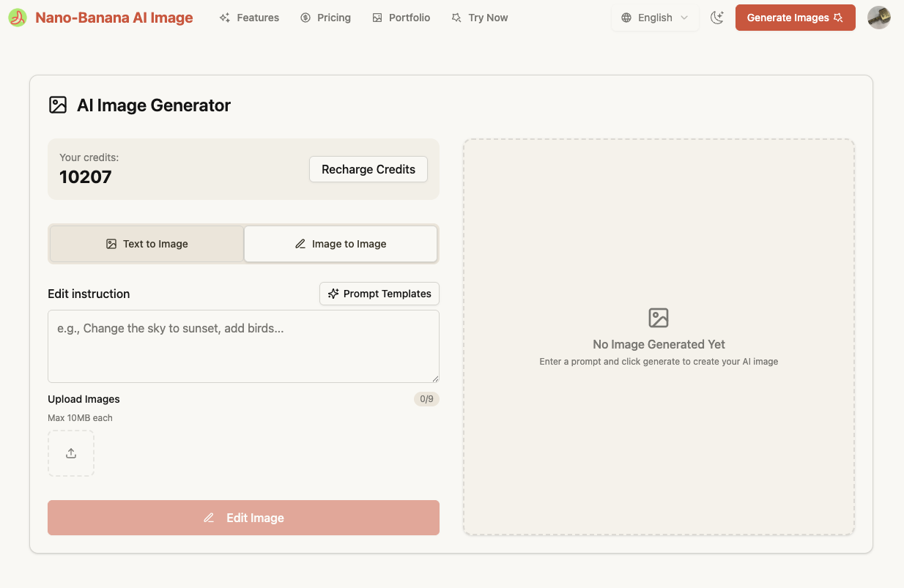This screenshot has width=904, height=588.
Task: Click the AI Image Generator heading text
Action: (154, 105)
